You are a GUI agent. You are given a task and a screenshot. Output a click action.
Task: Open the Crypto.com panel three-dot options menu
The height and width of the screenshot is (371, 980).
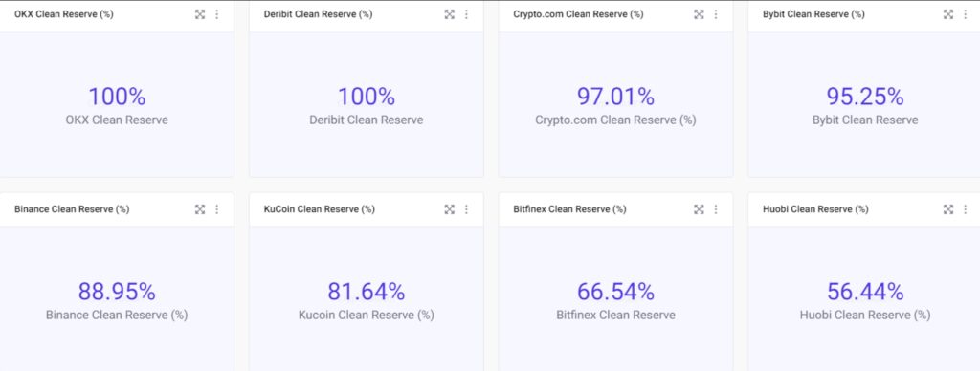[716, 14]
